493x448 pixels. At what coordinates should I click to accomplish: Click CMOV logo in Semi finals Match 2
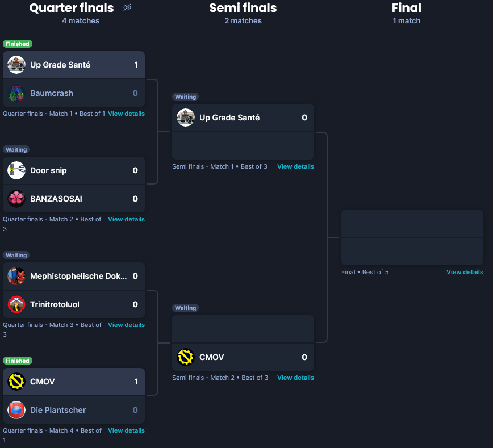coord(186,357)
